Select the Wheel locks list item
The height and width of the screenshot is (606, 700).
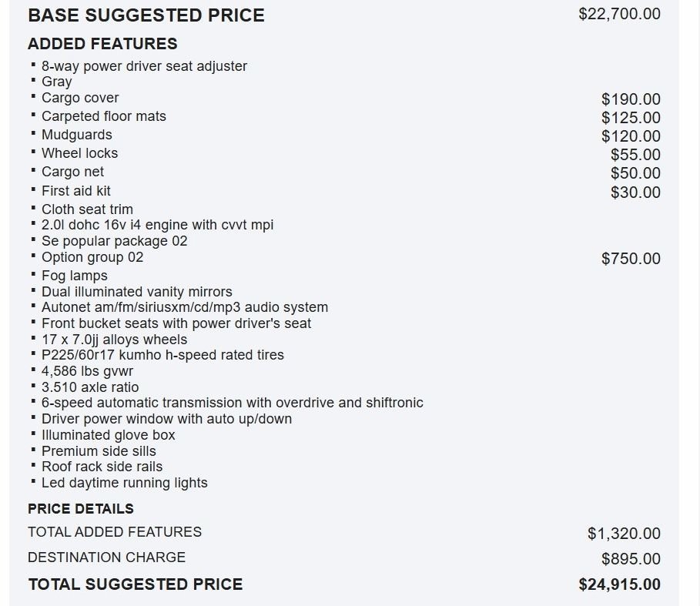pos(80,153)
